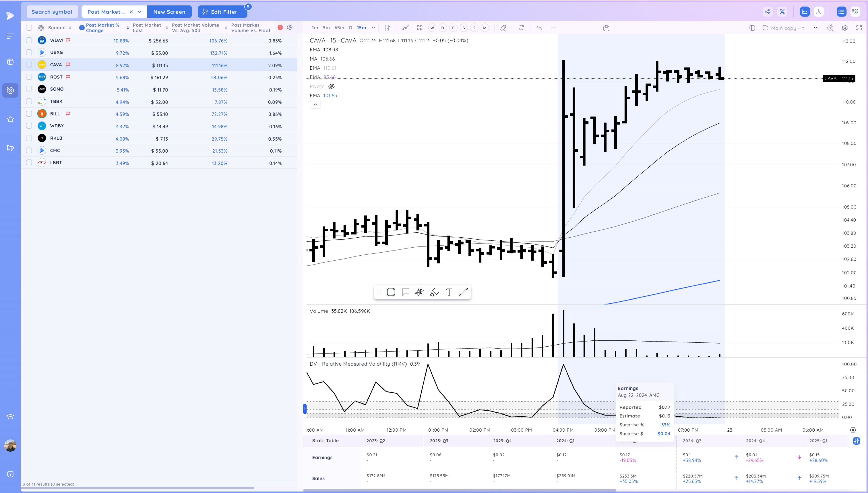The height and width of the screenshot is (493, 868).
Task: Select the comment callout drawing tool
Action: [x=406, y=292]
